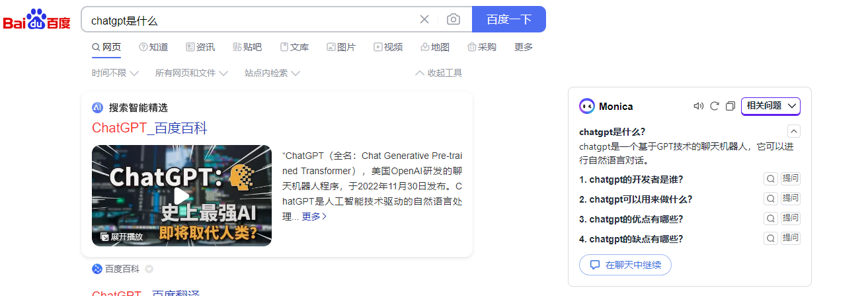This screenshot has height=296, width=868.
Task: Click the 在聊天中继续 button
Action: pos(625,265)
